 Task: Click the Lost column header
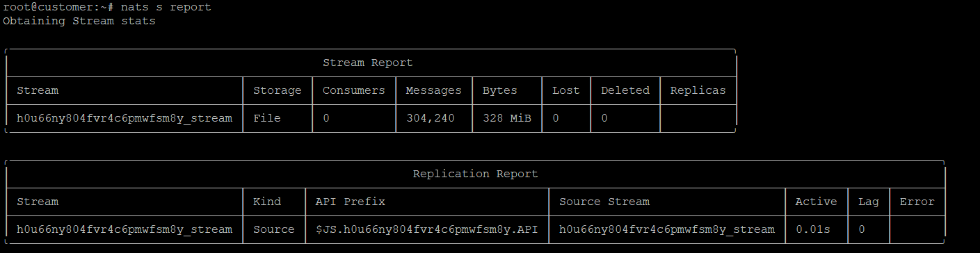pyautogui.click(x=566, y=90)
